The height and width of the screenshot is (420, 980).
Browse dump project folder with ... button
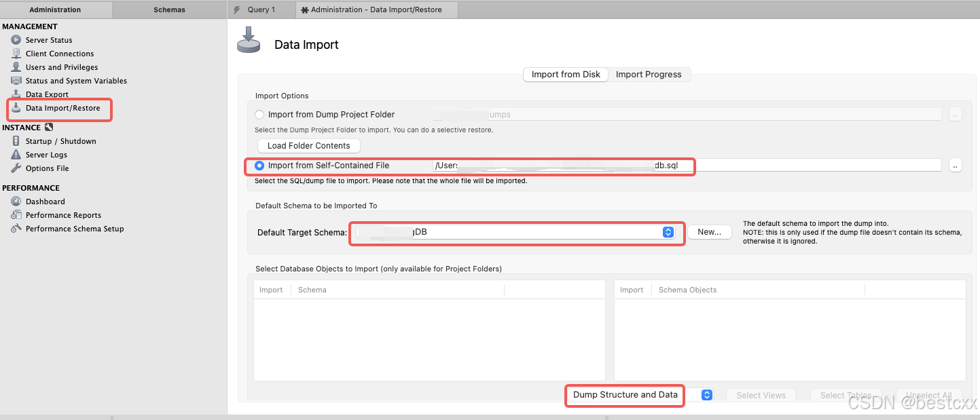coord(956,115)
